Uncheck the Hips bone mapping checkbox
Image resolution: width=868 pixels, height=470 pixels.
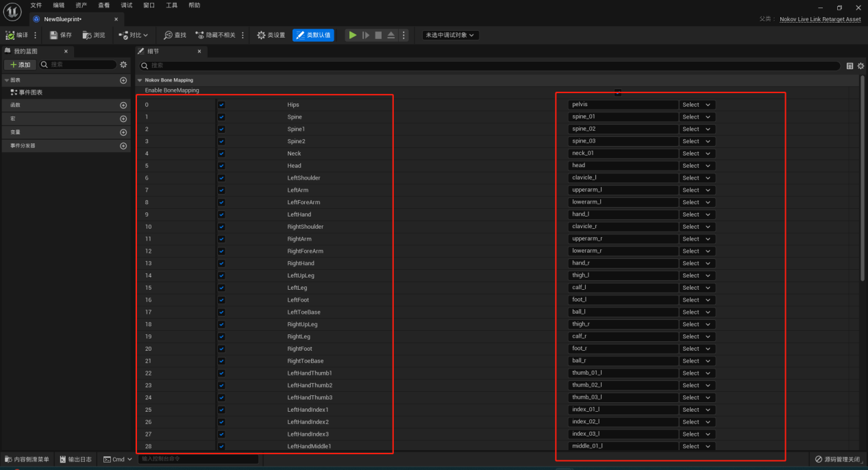coord(221,105)
